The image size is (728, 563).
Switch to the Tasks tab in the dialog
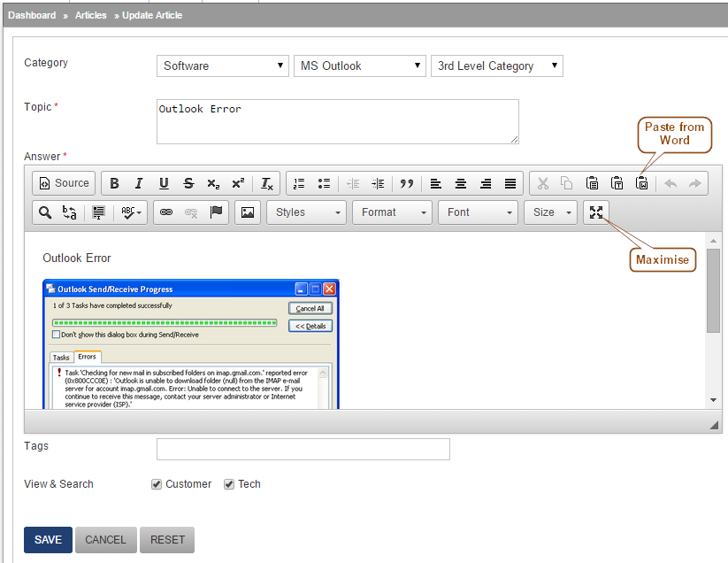coord(61,358)
